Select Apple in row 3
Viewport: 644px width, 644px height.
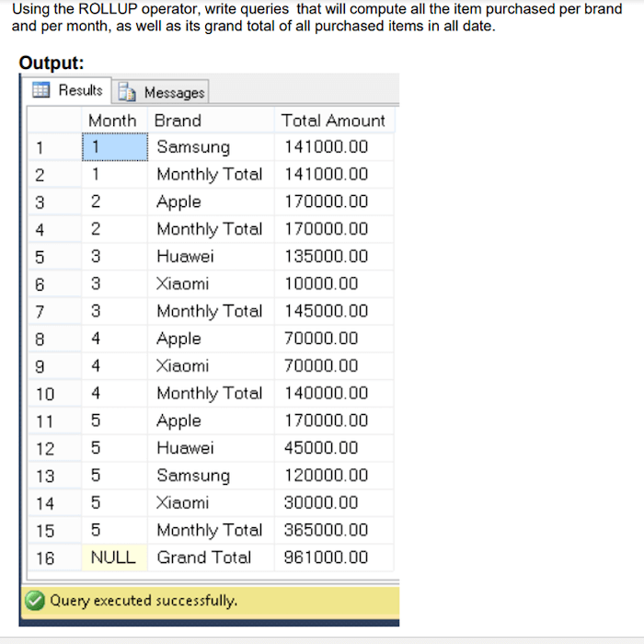(x=211, y=201)
